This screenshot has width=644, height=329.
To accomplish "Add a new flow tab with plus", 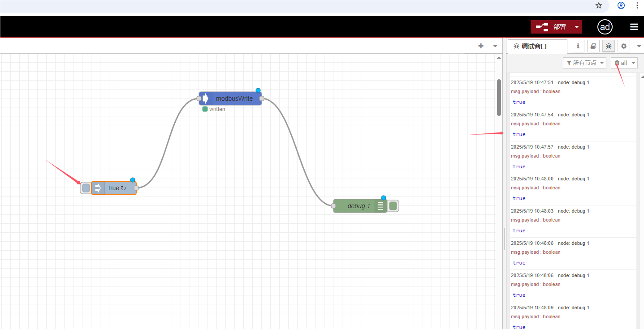I will (x=481, y=46).
